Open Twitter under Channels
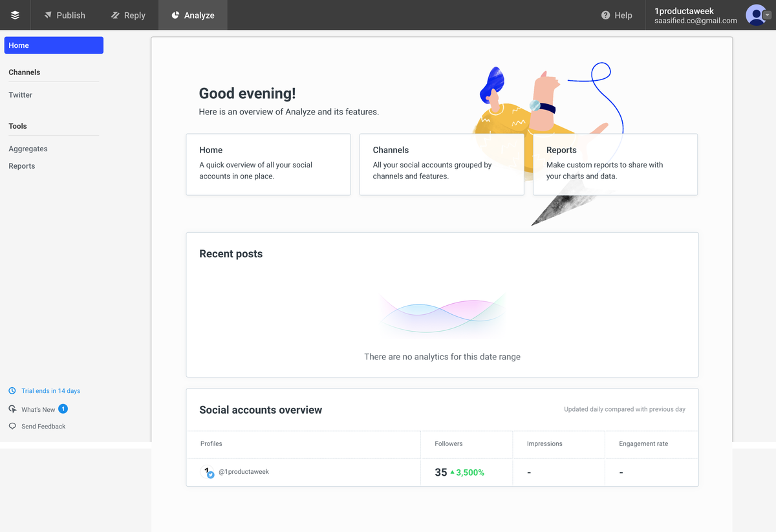Image resolution: width=776 pixels, height=532 pixels. click(21, 95)
